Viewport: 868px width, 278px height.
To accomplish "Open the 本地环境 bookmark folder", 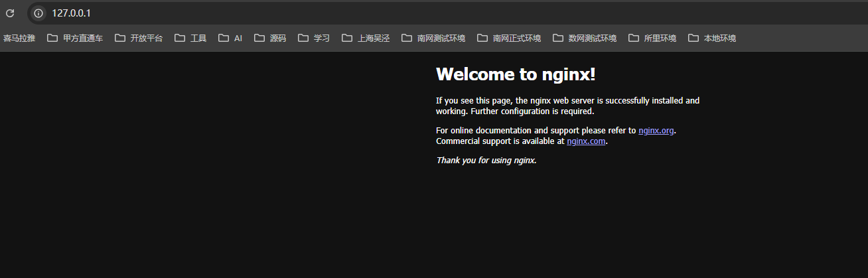I will tap(712, 38).
